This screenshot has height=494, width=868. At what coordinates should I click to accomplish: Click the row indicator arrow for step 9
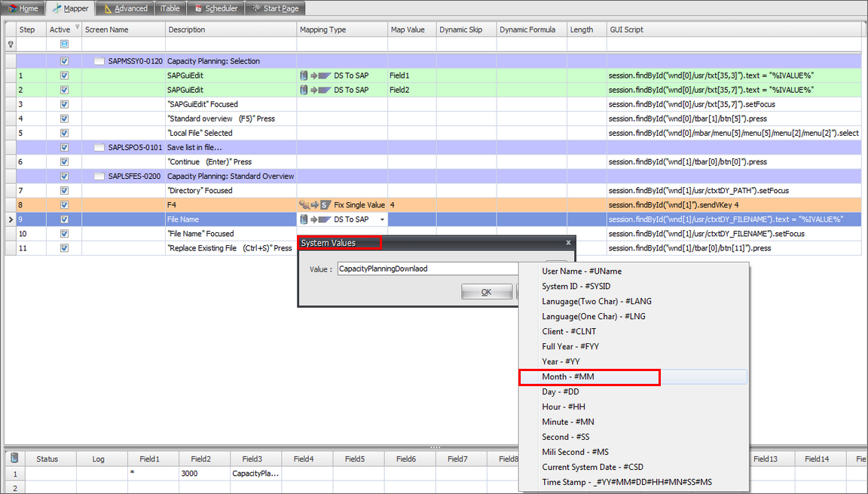(x=11, y=220)
